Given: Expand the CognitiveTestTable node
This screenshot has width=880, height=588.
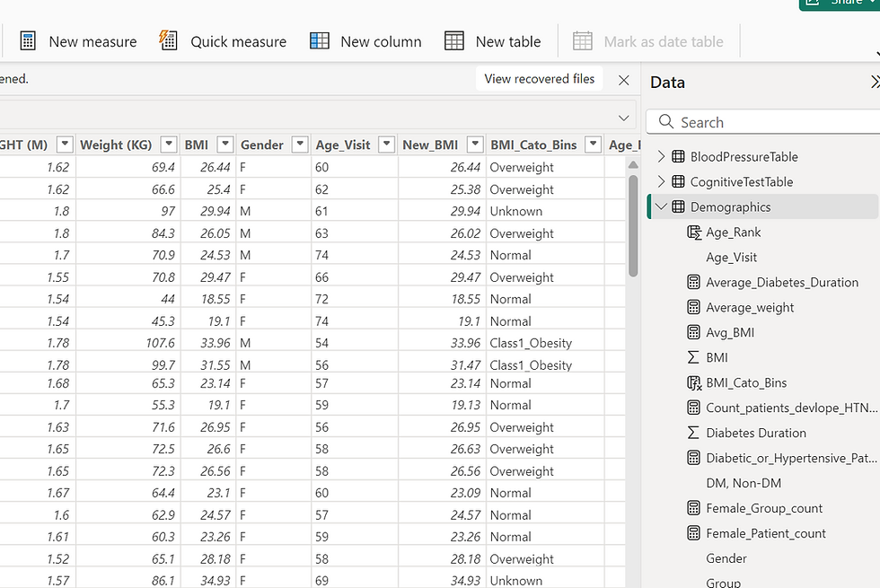Looking at the screenshot, I should [661, 181].
